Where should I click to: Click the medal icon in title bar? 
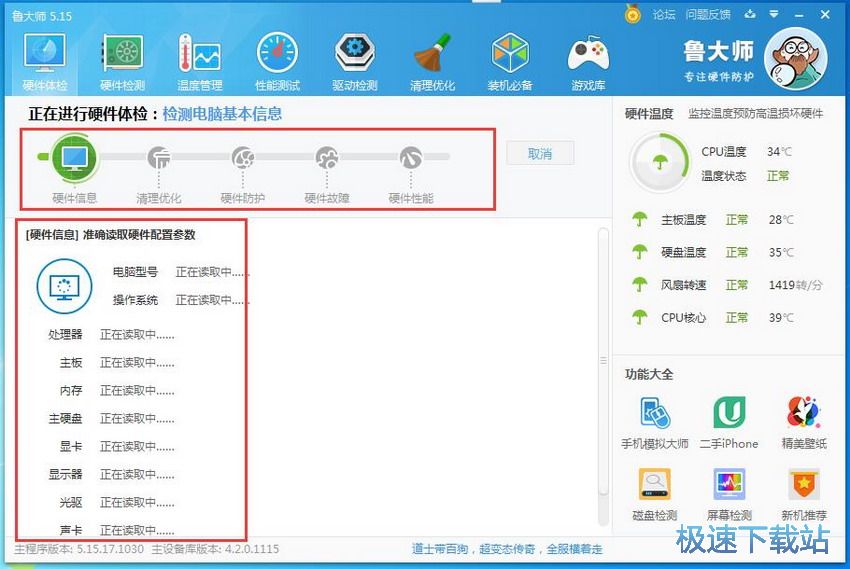pyautogui.click(x=632, y=14)
